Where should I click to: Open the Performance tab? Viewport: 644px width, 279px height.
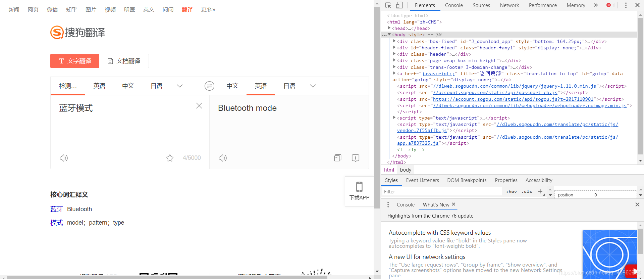543,5
